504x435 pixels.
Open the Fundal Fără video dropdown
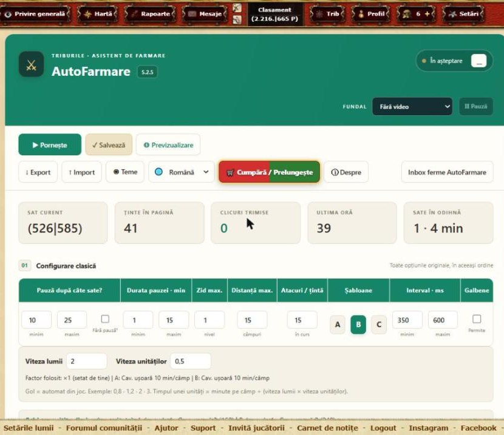click(412, 107)
